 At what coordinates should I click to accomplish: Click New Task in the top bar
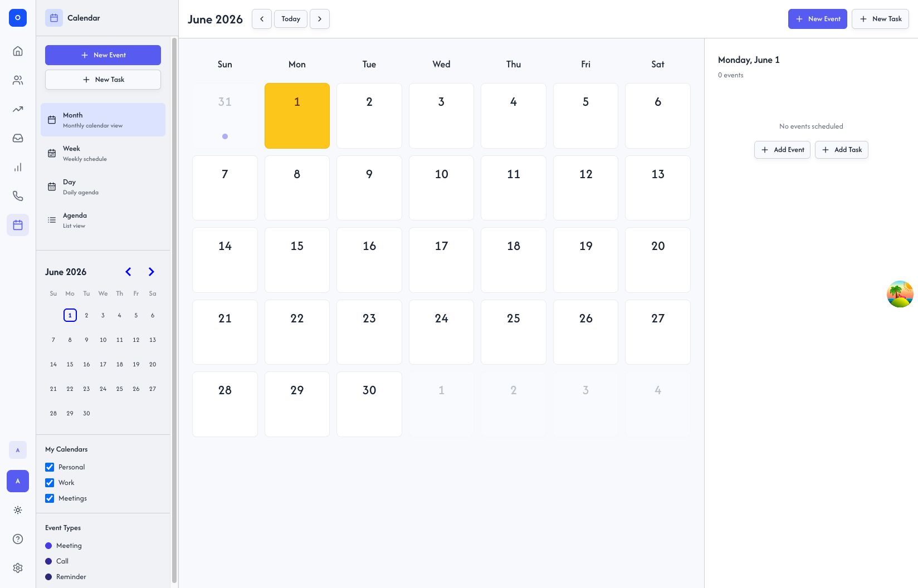pos(880,19)
